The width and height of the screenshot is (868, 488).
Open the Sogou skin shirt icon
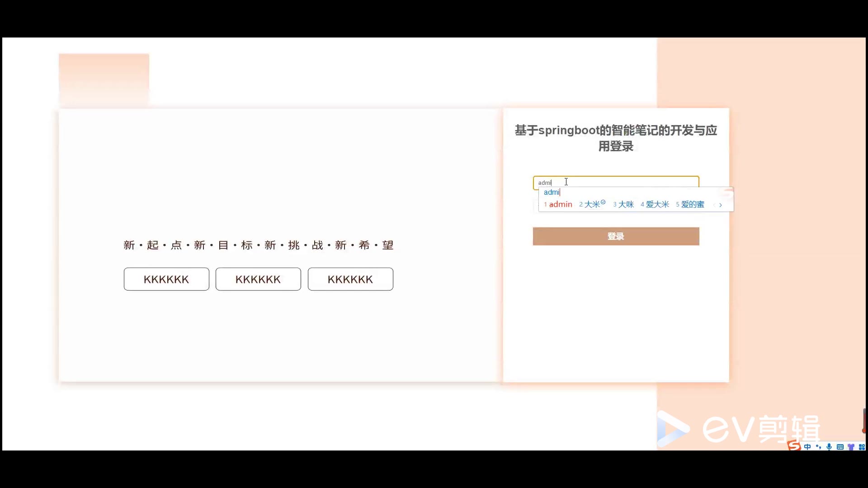tap(851, 447)
